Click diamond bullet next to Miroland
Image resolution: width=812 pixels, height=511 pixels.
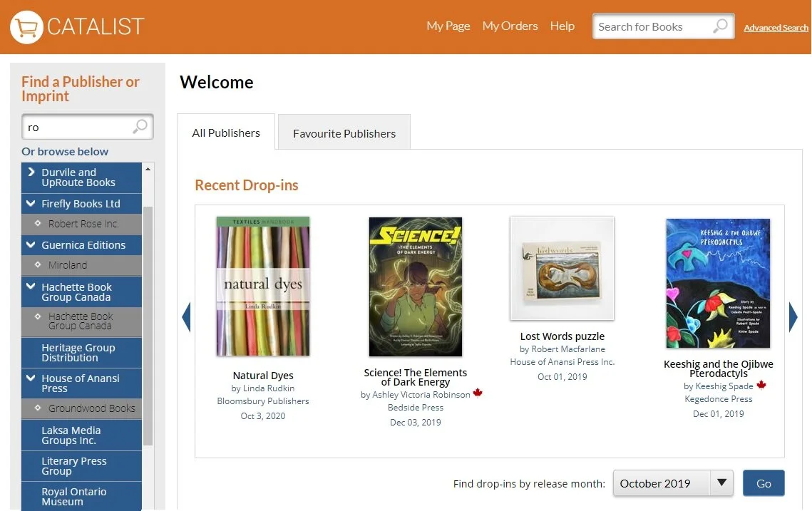[37, 264]
